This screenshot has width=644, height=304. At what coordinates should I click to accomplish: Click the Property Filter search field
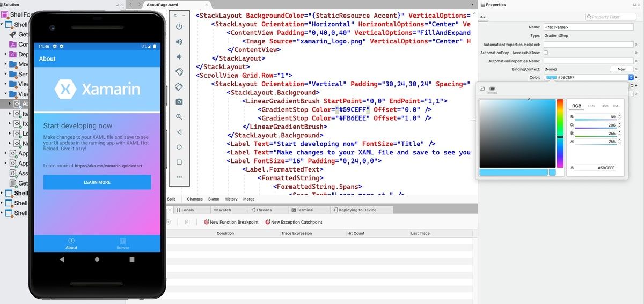click(610, 17)
